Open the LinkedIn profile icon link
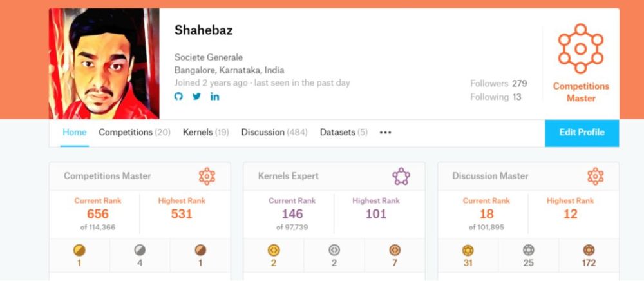Screen dimensions: 644x281 coord(215,97)
